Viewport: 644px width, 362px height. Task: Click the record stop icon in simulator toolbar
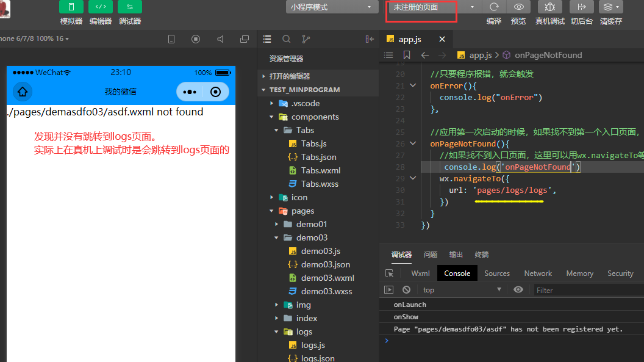pos(196,39)
